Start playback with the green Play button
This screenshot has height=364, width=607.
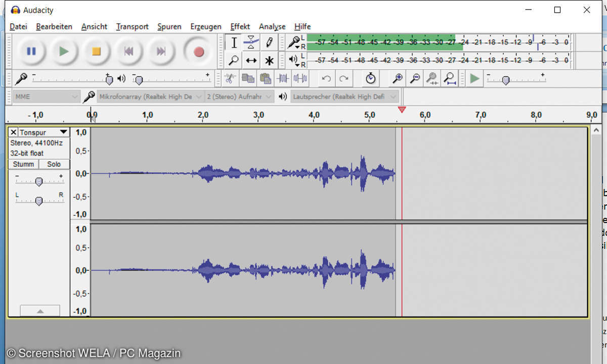64,51
